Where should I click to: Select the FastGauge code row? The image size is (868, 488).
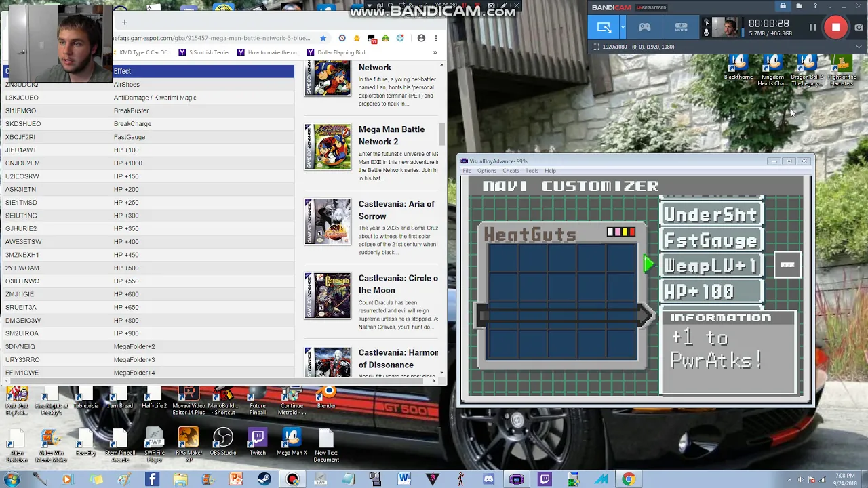click(147, 137)
